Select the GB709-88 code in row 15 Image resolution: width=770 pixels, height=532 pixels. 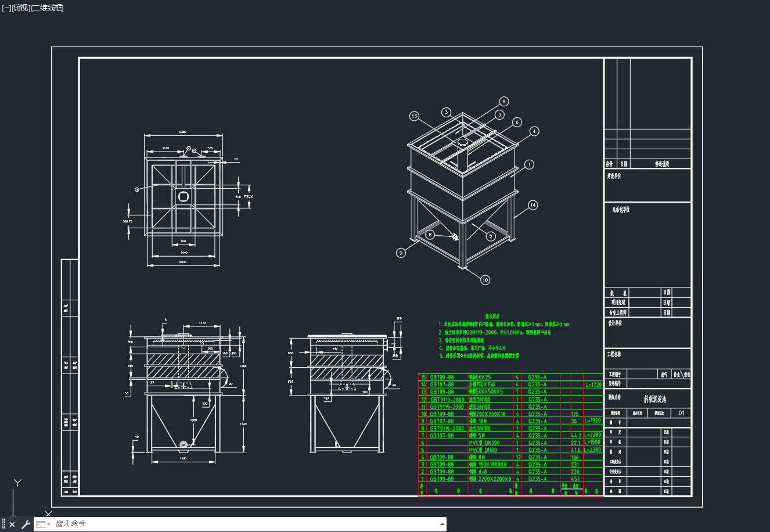pyautogui.click(x=442, y=378)
